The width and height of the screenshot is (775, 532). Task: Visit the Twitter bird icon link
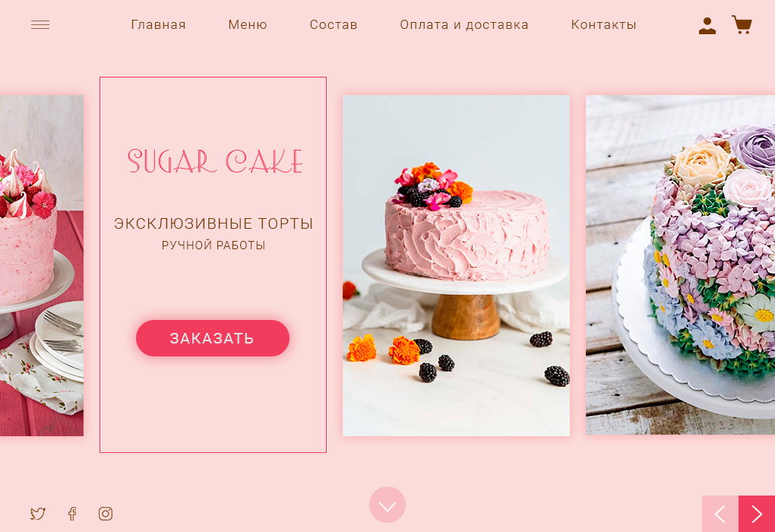pos(37,514)
